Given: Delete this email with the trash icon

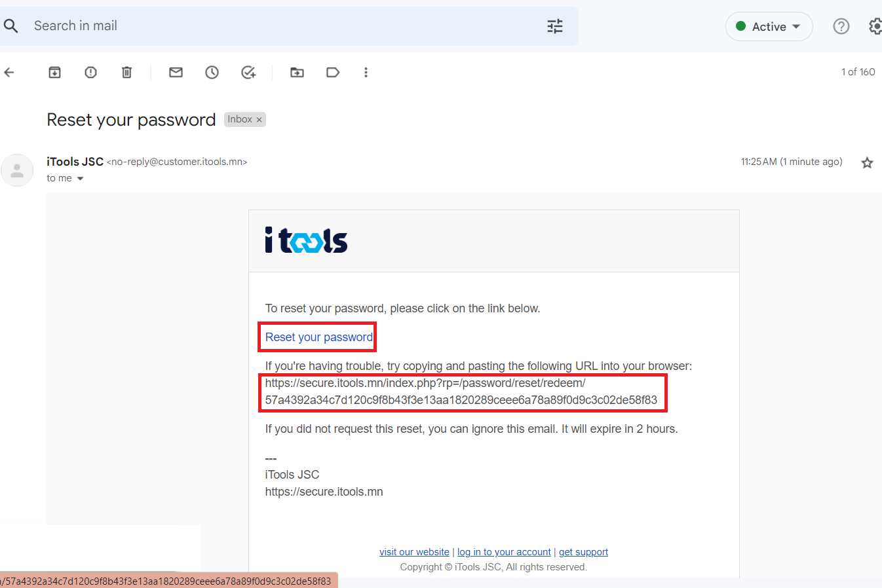Looking at the screenshot, I should 127,72.
